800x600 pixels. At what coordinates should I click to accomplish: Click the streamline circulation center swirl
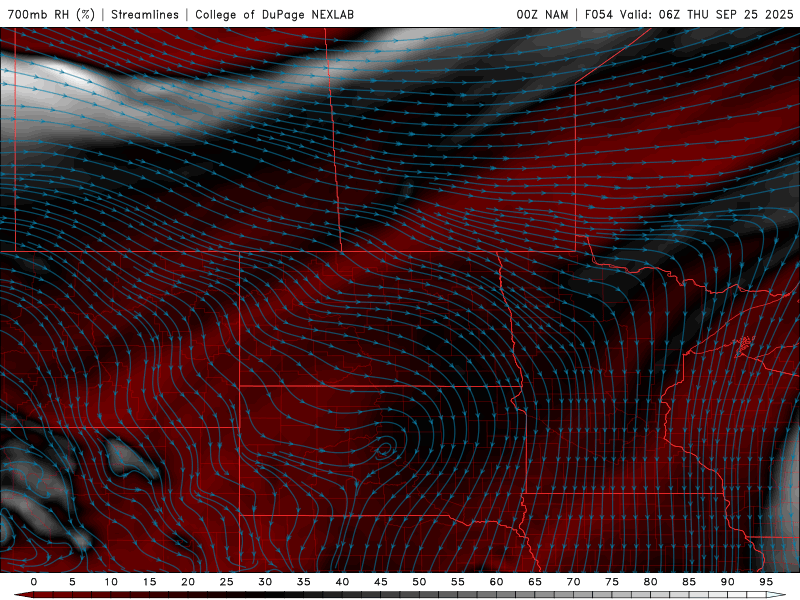pos(385,449)
